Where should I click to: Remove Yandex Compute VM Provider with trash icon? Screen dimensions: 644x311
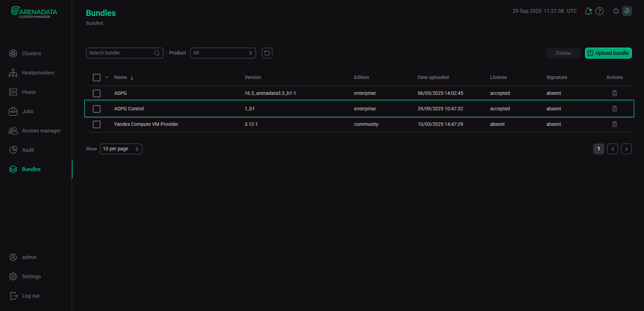tap(614, 124)
